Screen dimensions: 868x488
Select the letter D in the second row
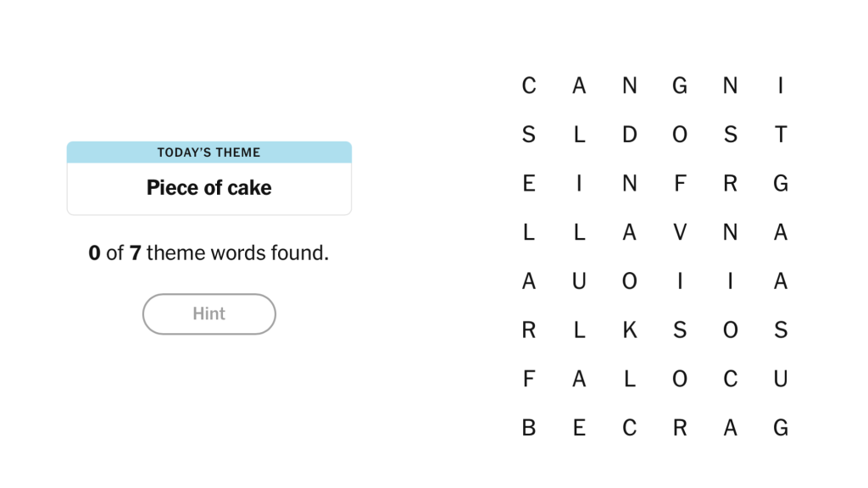pos(630,134)
